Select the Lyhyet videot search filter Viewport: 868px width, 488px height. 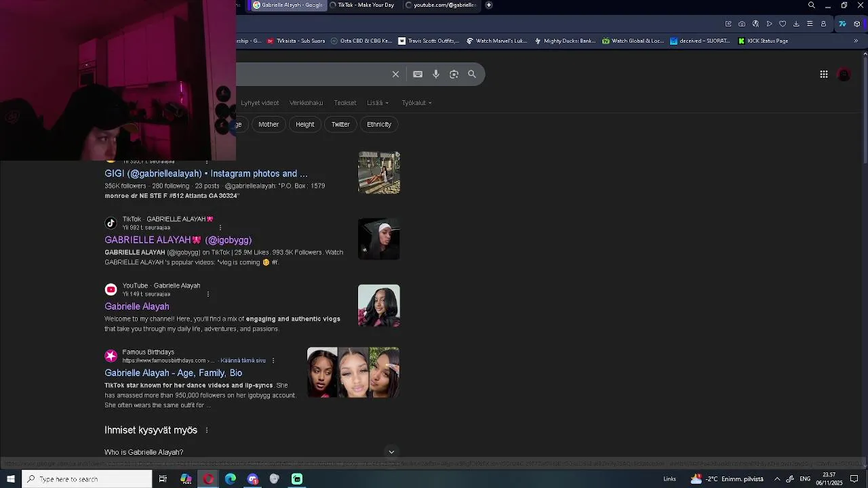pyautogui.click(x=260, y=103)
